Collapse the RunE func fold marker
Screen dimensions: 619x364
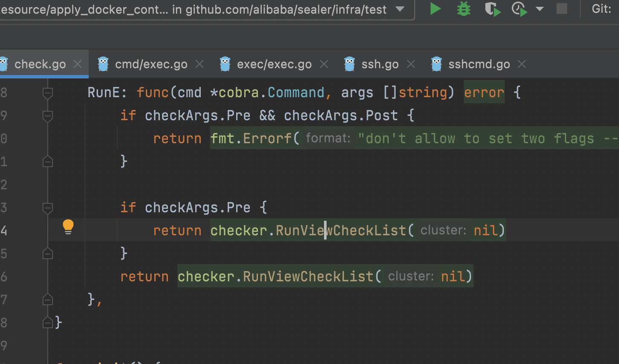pyautogui.click(x=48, y=93)
